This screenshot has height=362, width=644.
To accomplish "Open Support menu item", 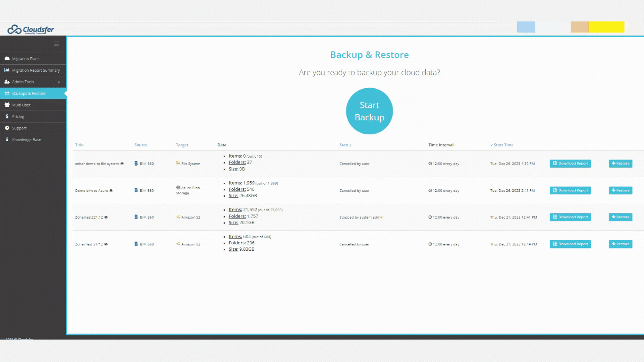I will click(33, 128).
